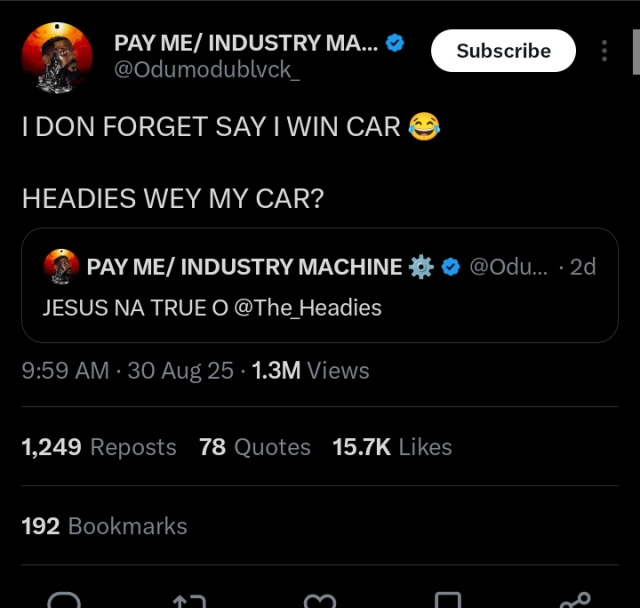This screenshot has width=640, height=608.
Task: Open the @The_Headies mention link
Action: (x=307, y=307)
